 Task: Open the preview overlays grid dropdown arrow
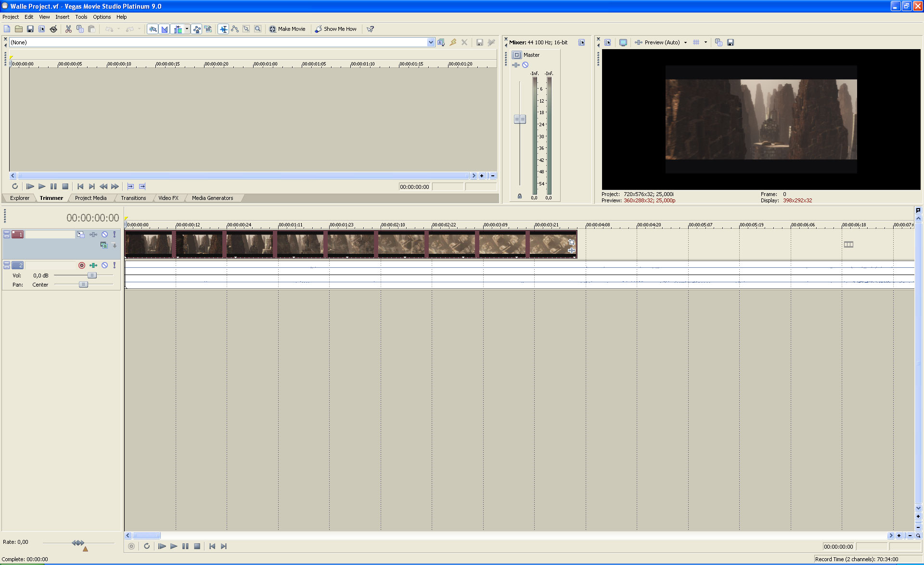pos(706,42)
